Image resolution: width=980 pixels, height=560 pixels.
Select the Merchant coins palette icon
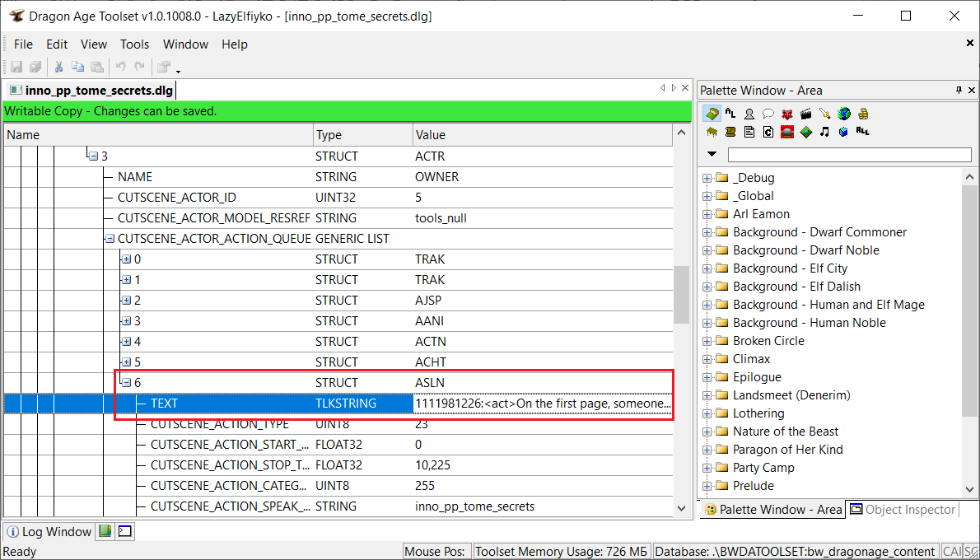tap(863, 114)
